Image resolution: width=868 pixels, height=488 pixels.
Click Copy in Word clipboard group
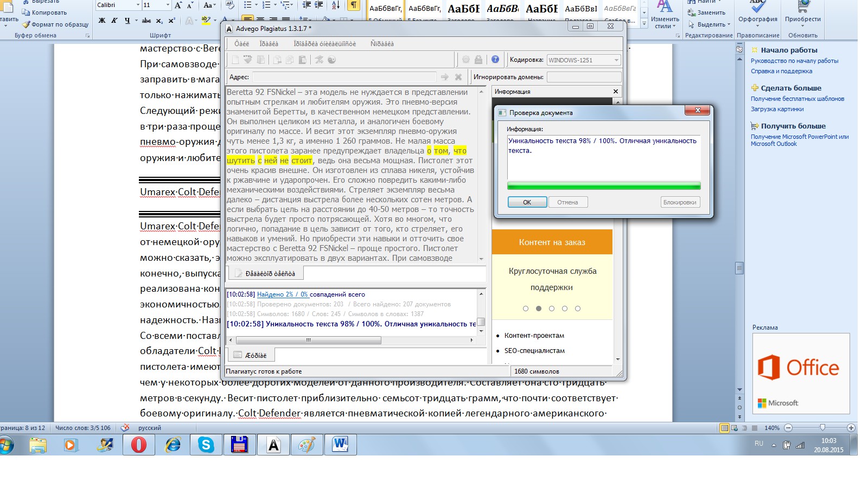[x=44, y=12]
